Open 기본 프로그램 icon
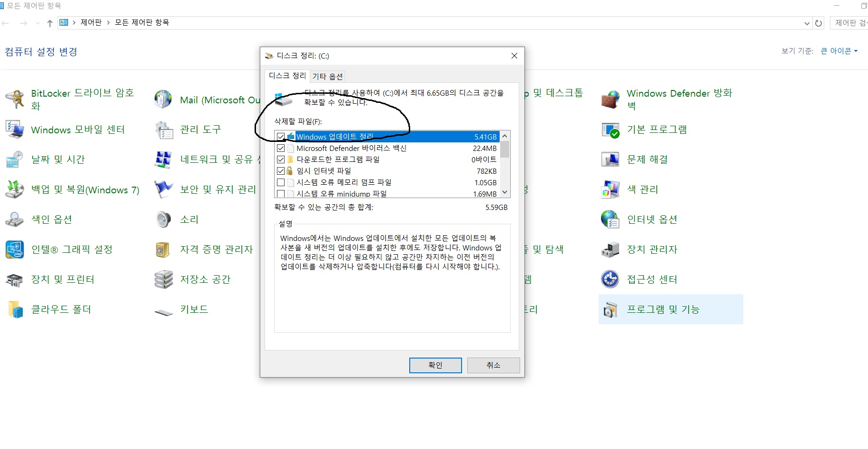 [x=611, y=130]
